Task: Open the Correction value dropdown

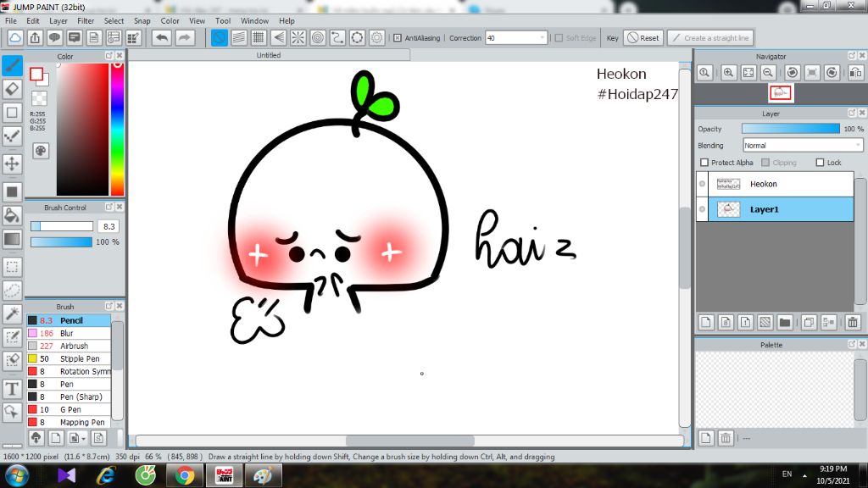Action: (x=542, y=37)
